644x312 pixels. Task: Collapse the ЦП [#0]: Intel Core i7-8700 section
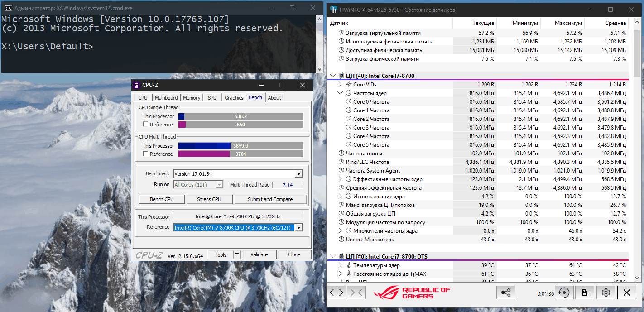click(333, 76)
